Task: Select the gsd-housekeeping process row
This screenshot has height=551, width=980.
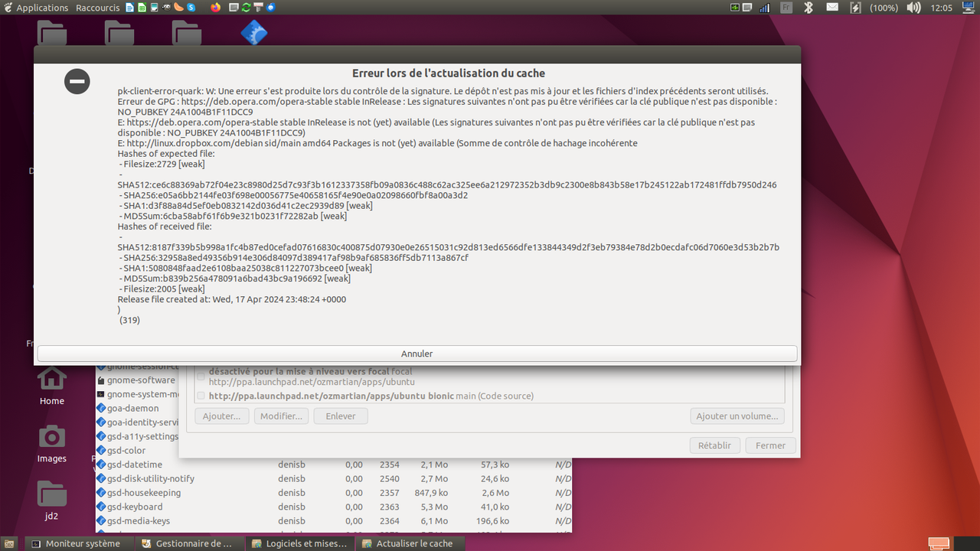Action: (x=334, y=493)
